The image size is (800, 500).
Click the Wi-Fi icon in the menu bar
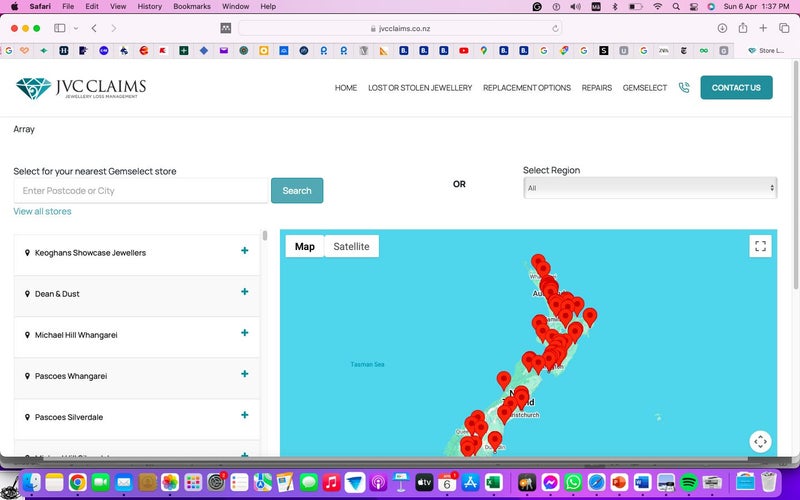pos(658,7)
